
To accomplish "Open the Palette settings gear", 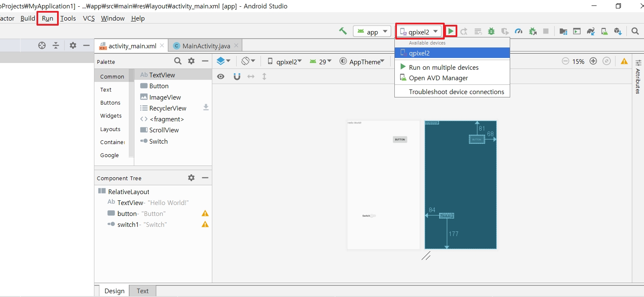I will pyautogui.click(x=191, y=61).
